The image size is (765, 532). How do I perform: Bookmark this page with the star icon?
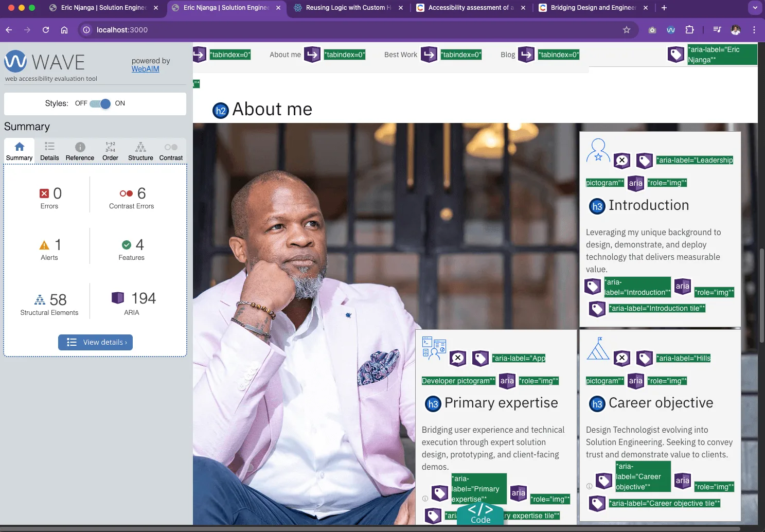tap(627, 30)
